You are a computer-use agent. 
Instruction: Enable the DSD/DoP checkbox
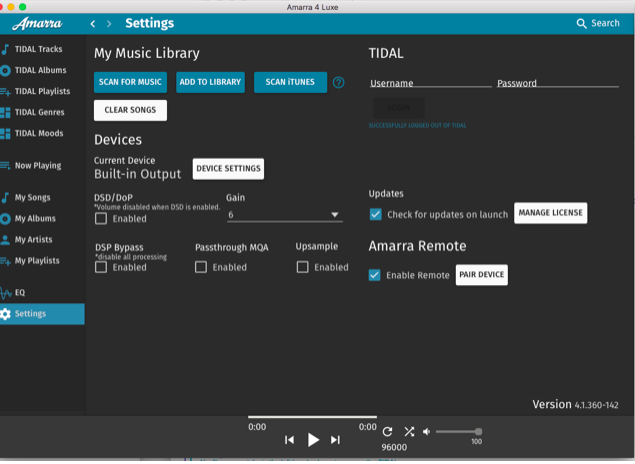point(101,218)
